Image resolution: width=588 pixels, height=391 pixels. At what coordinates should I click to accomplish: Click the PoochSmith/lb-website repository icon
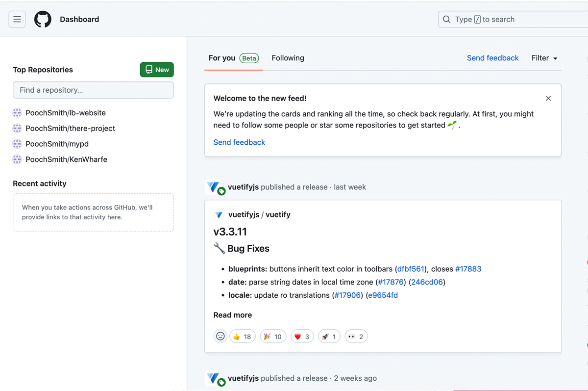tap(17, 113)
